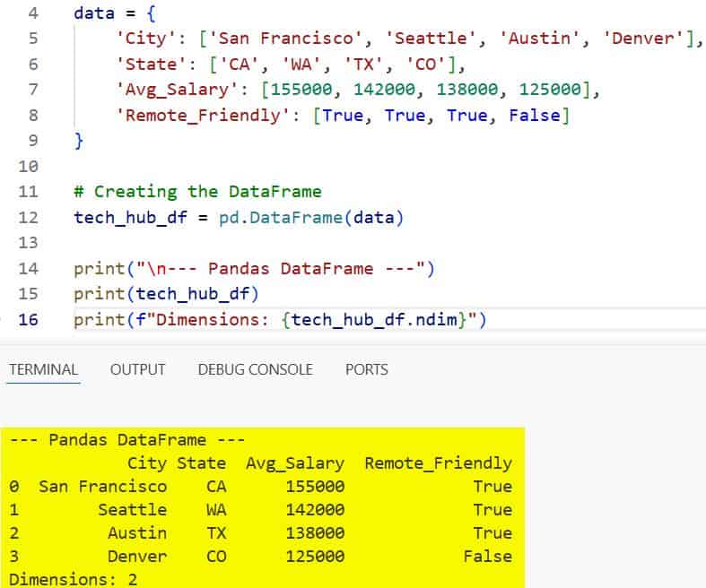Viewport: 706px width, 588px height.
Task: Click 155000 in terminal output
Action: pyautogui.click(x=315, y=487)
